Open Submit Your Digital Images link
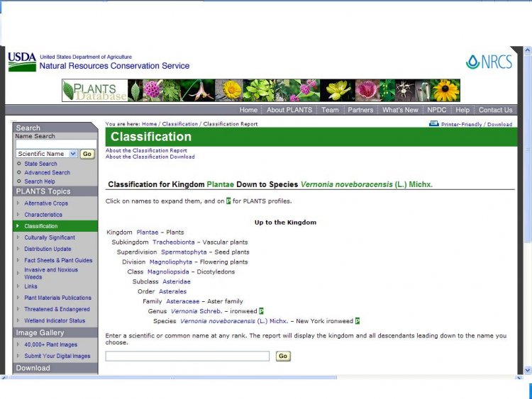Viewport: 532px width, 399px height. [57, 356]
